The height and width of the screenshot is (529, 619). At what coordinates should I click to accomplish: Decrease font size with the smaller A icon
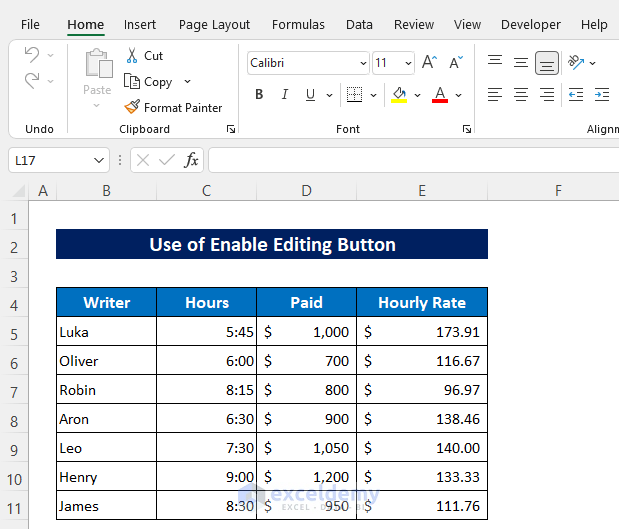pos(456,62)
